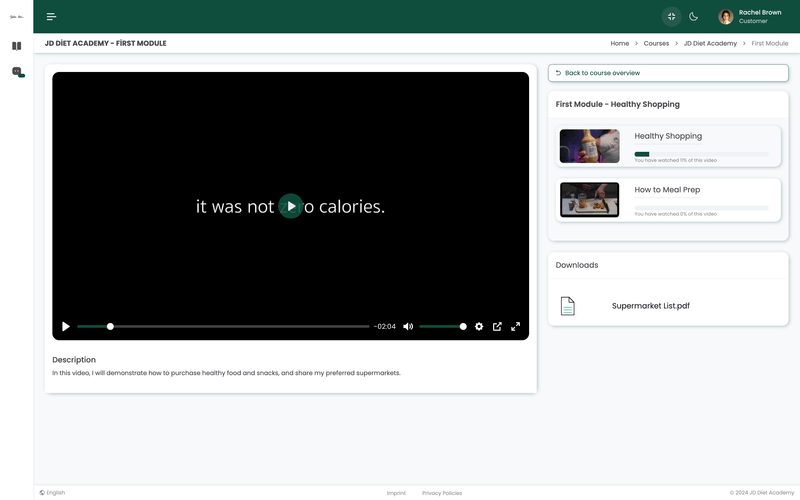Image resolution: width=800 pixels, height=500 pixels.
Task: Open video settings gear
Action: coord(479,327)
